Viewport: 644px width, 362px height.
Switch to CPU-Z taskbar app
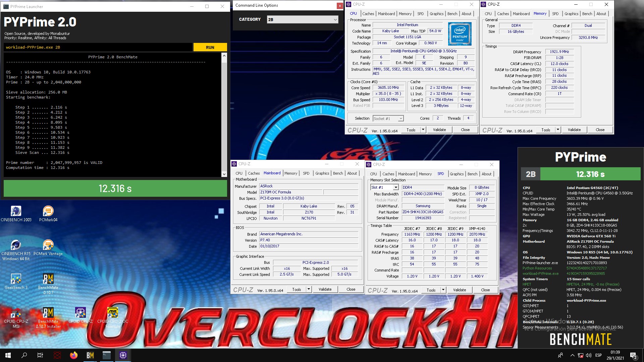[123, 355]
